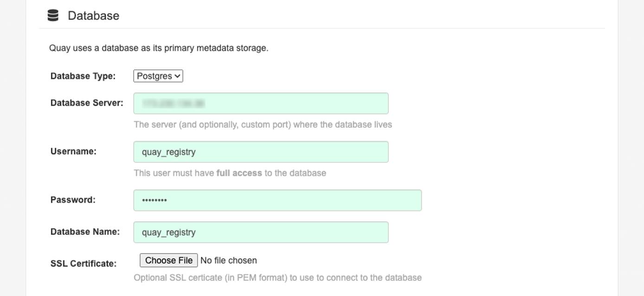
Task: Click the Database Type label
Action: [x=83, y=76]
